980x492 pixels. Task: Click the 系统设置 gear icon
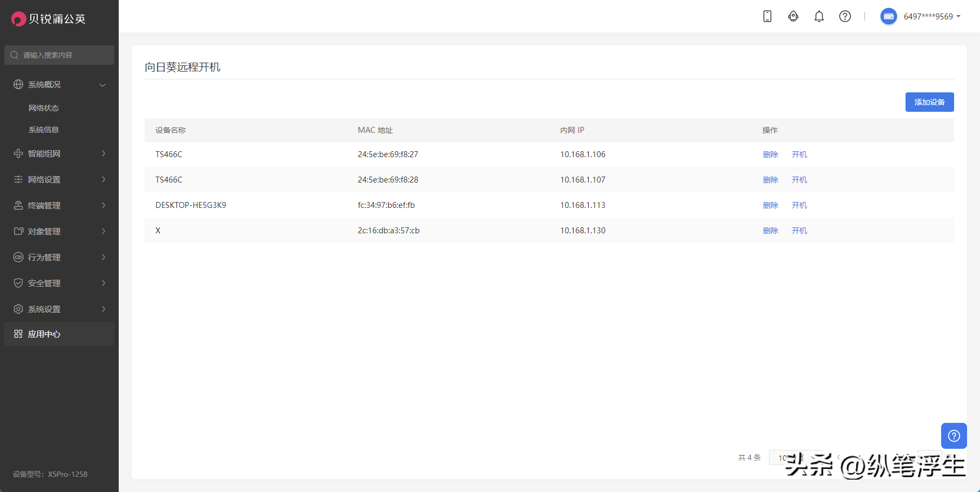(18, 309)
